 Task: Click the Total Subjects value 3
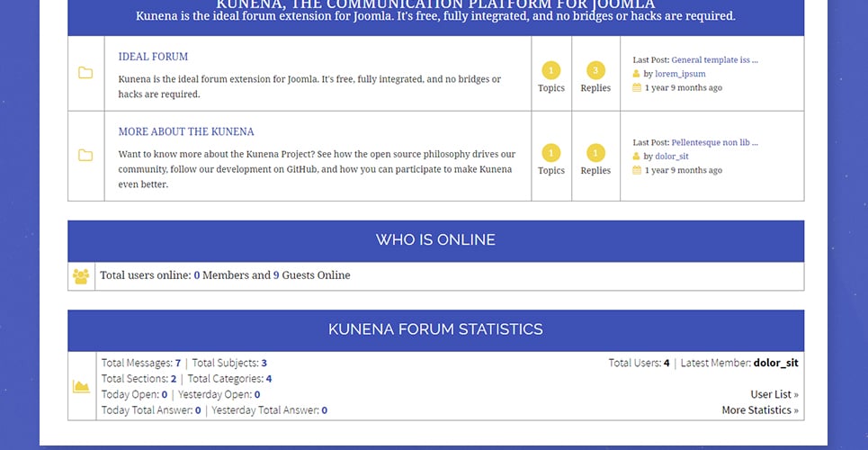(264, 364)
